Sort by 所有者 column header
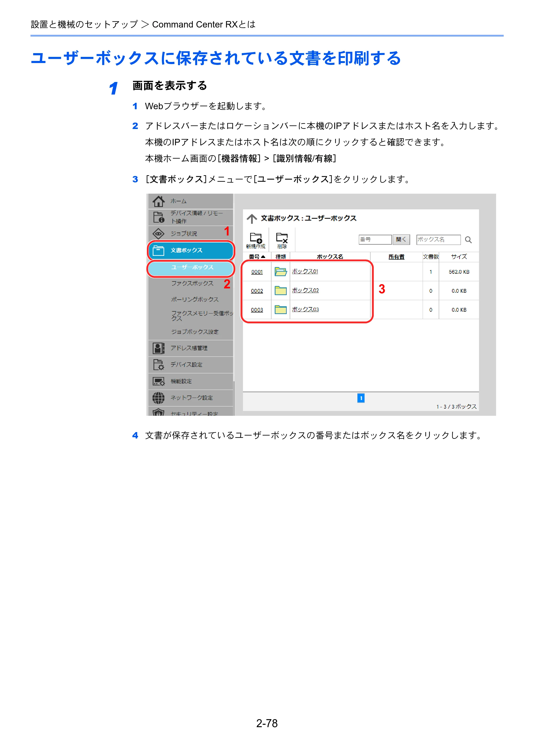 point(396,257)
